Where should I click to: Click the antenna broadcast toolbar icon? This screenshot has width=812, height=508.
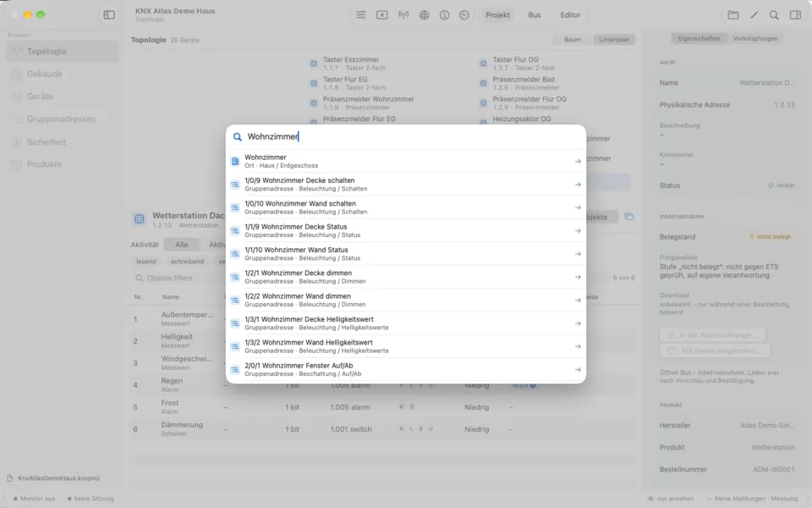pyautogui.click(x=403, y=15)
